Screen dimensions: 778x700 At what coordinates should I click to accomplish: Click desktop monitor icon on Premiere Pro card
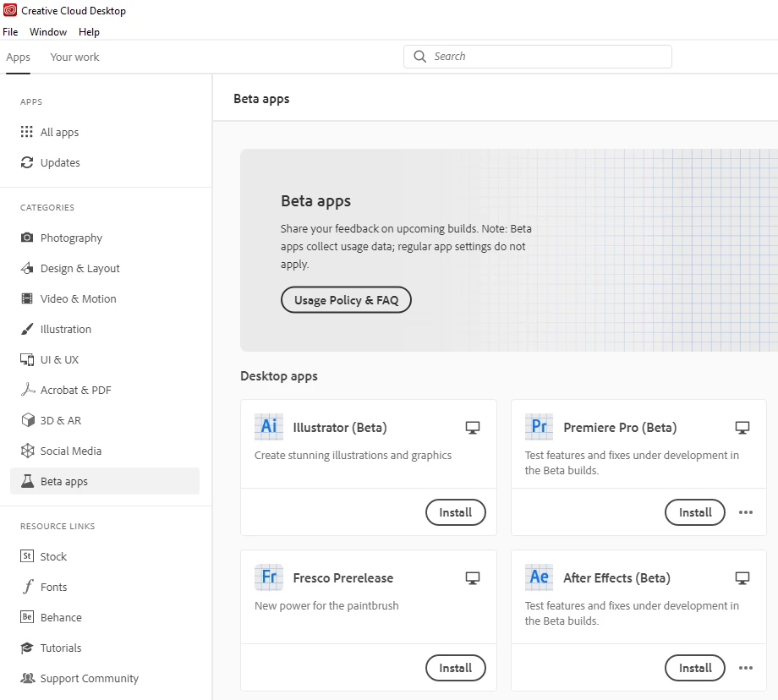click(742, 428)
